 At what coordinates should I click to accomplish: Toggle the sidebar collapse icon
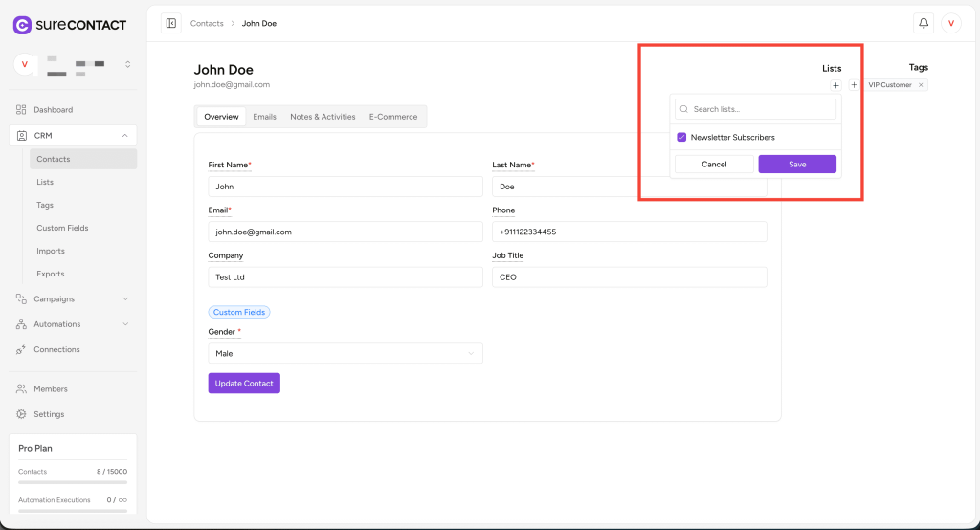[171, 23]
